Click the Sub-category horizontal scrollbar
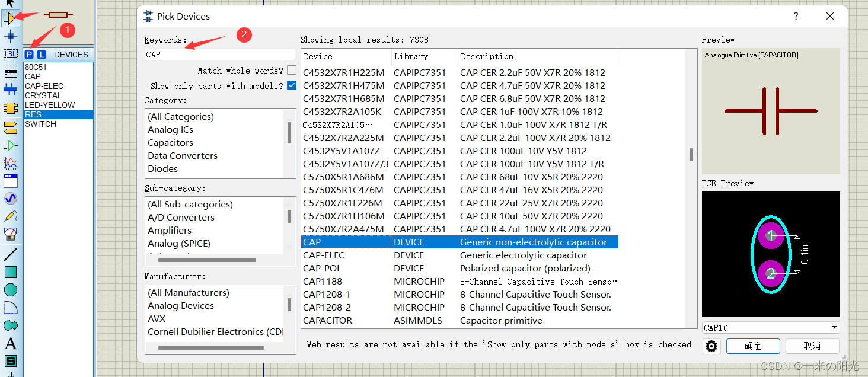Image resolution: width=868 pixels, height=377 pixels. coord(207,260)
